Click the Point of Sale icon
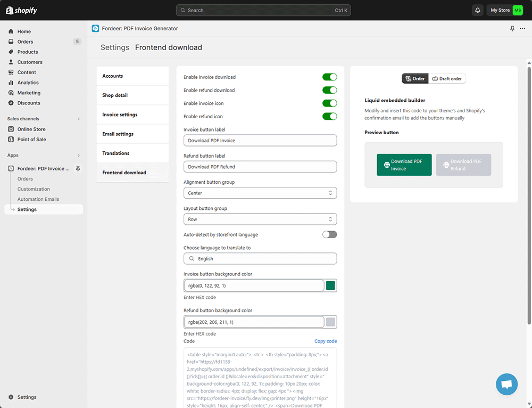532x408 pixels. 11,139
